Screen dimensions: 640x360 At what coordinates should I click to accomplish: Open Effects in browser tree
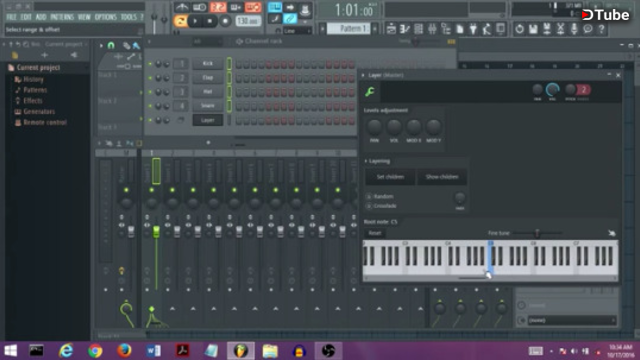click(32, 101)
